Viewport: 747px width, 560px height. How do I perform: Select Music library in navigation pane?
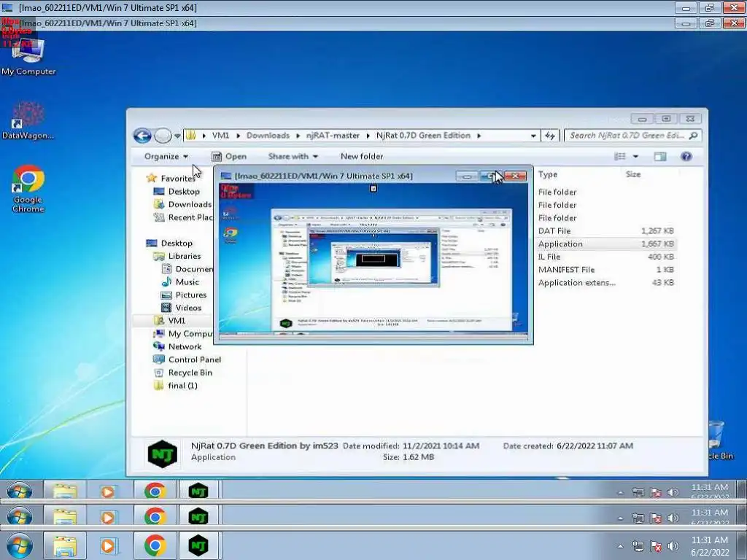[x=181, y=282]
